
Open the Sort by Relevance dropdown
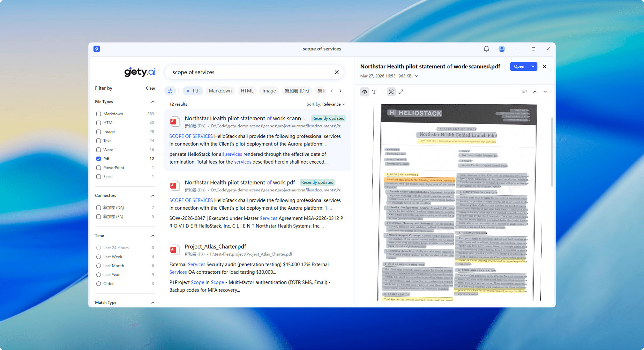326,104
